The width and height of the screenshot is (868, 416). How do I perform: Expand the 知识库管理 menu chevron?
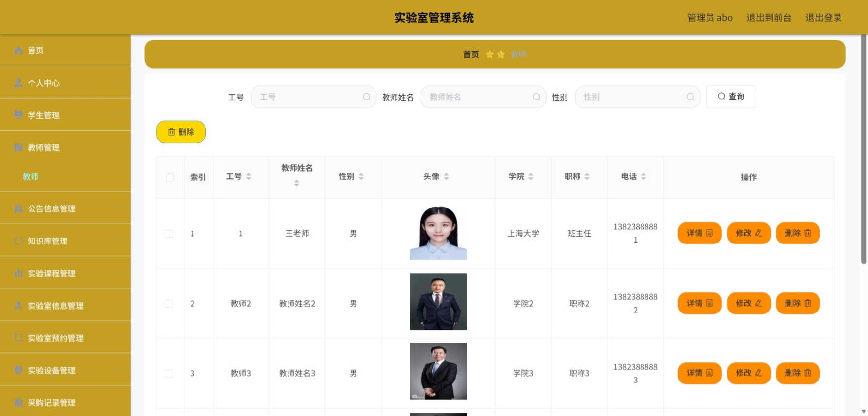tap(117, 240)
